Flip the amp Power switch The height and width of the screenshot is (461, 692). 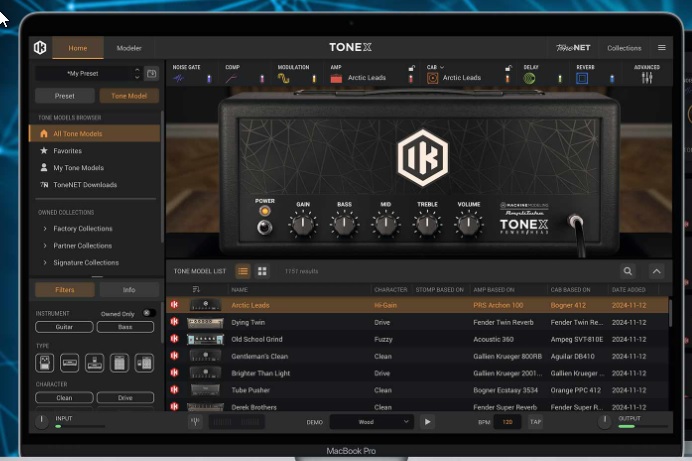(x=264, y=227)
